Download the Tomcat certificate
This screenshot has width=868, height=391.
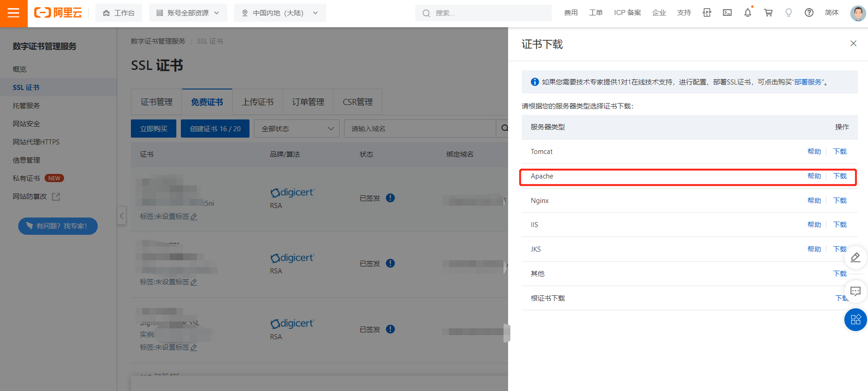coord(840,151)
